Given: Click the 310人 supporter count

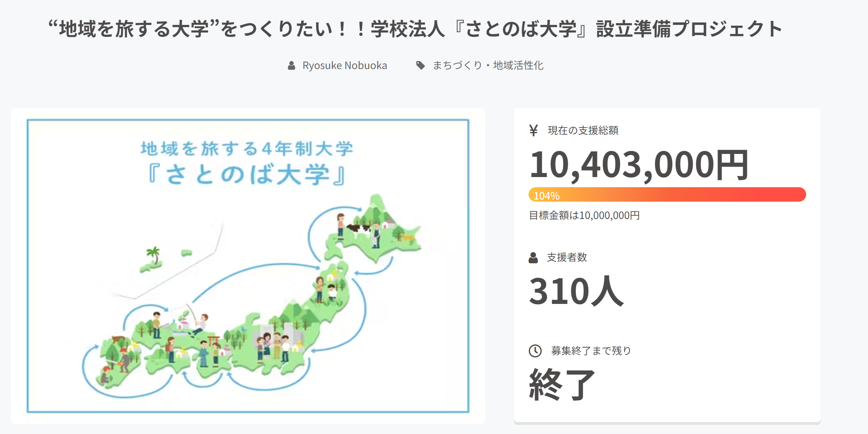Looking at the screenshot, I should (x=576, y=291).
